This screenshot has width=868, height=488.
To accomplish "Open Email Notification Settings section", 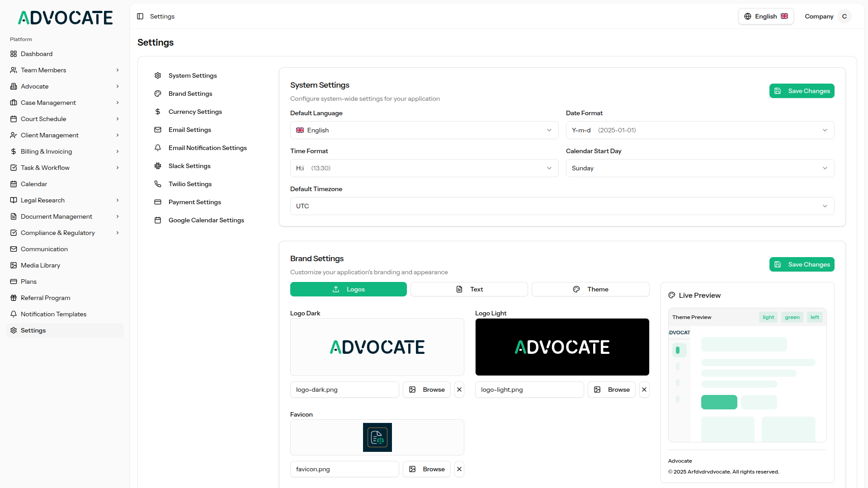I will click(x=208, y=148).
